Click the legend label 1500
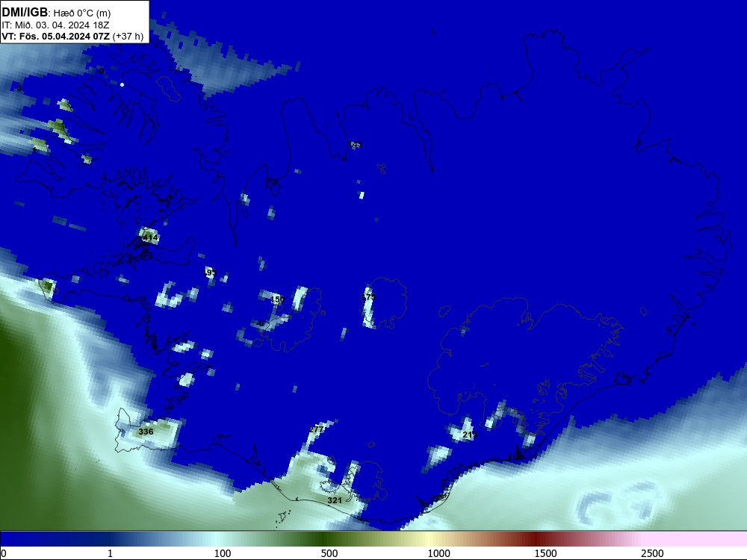 [546, 553]
